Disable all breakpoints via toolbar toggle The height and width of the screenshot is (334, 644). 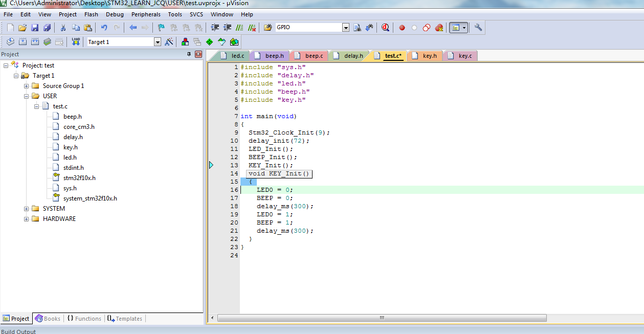[x=426, y=28]
